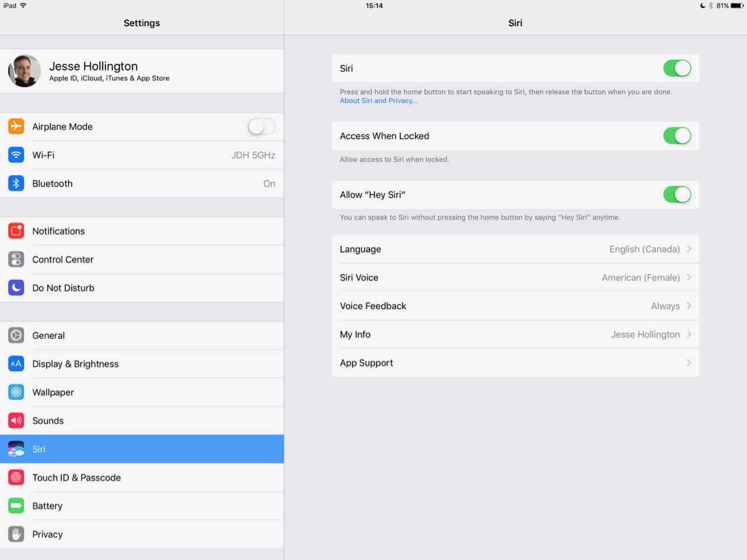747x560 pixels.
Task: Select Privacy label in sidebar
Action: coord(47,534)
